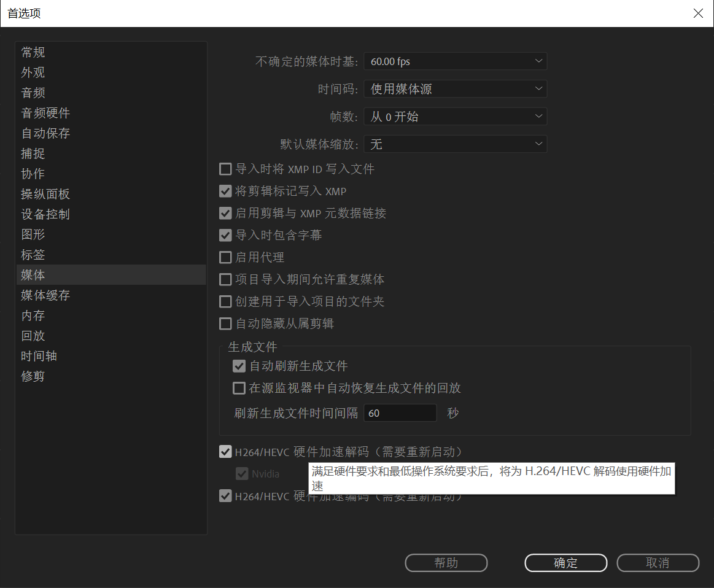Expand the 帧数 dropdown
Viewport: 714px width, 588px height.
[455, 116]
